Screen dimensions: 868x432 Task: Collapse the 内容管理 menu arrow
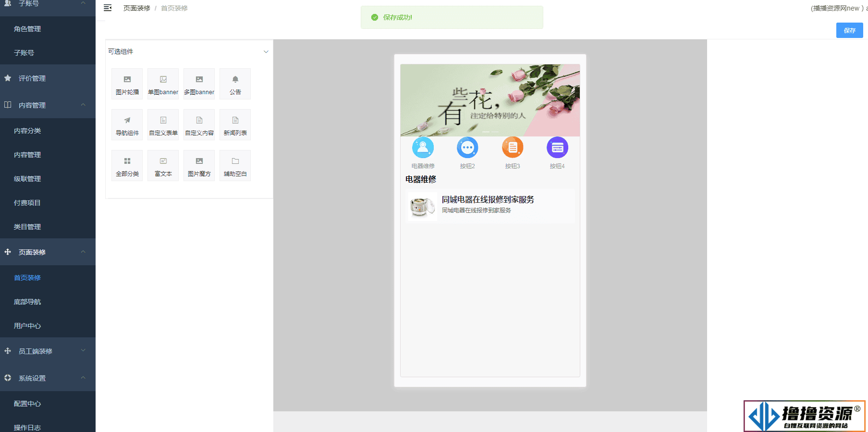tap(83, 105)
